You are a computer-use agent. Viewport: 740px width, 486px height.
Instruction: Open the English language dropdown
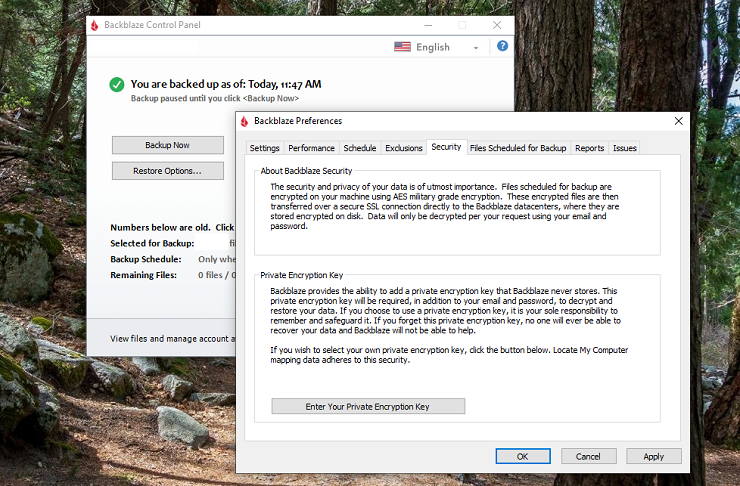coord(437,47)
